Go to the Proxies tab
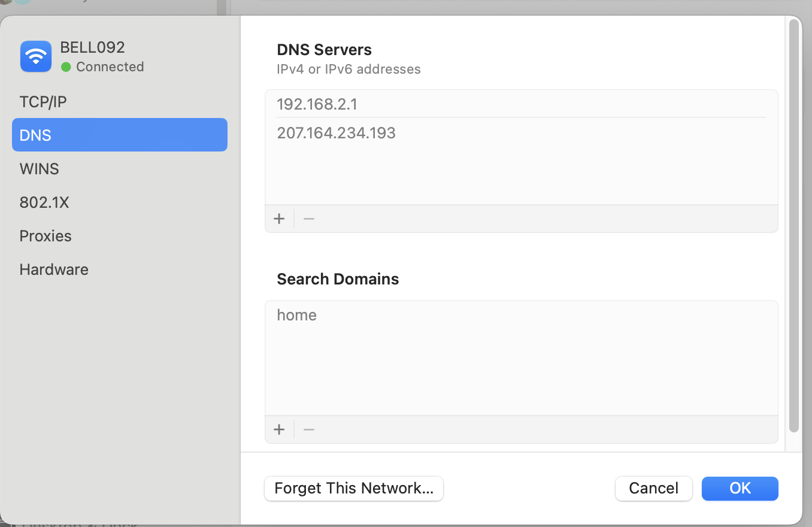 pyautogui.click(x=120, y=236)
